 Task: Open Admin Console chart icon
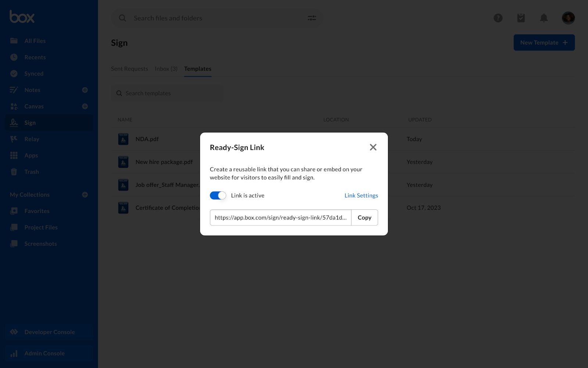click(14, 353)
